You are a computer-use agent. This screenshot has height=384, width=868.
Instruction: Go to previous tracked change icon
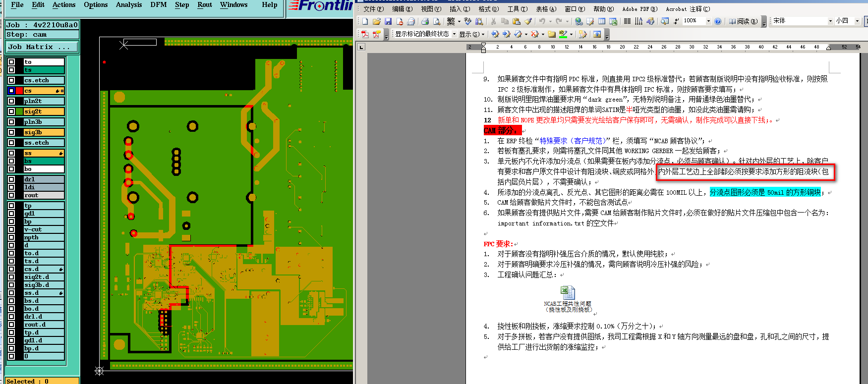click(x=495, y=34)
